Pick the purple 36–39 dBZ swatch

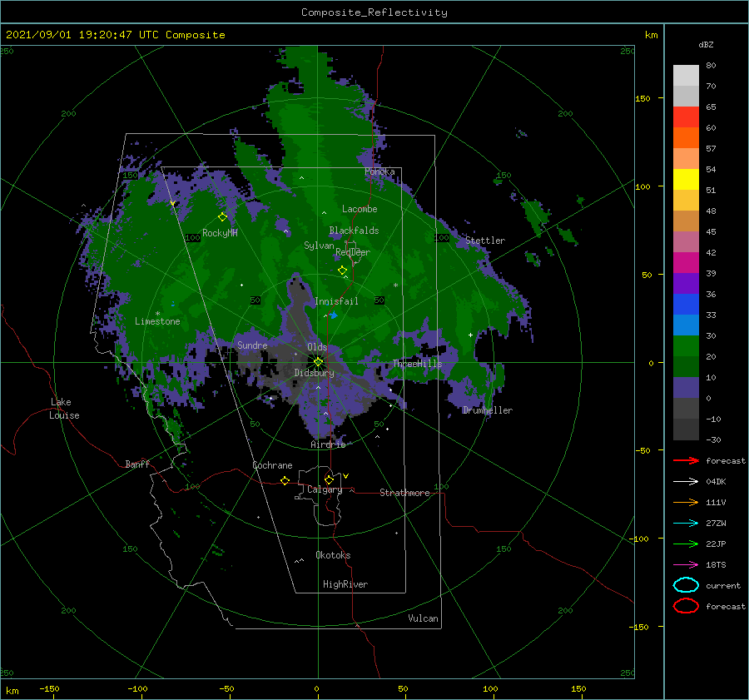(x=686, y=284)
